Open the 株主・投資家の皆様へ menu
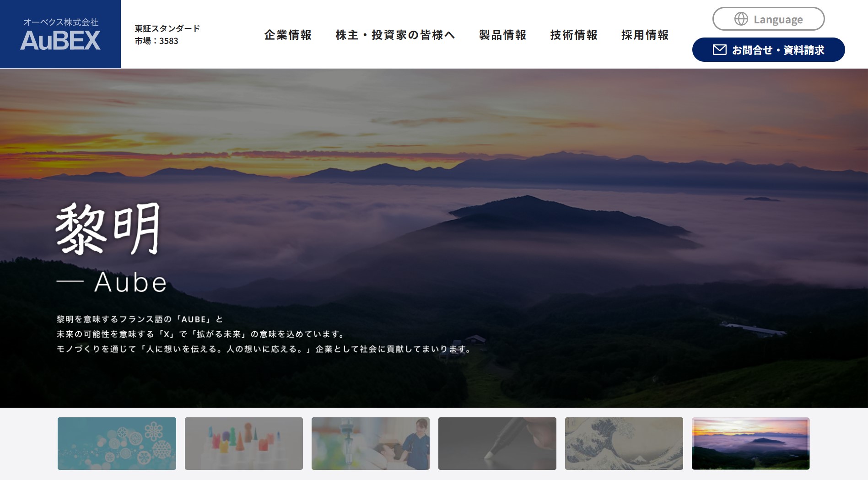Image resolution: width=868 pixels, height=480 pixels. pyautogui.click(x=395, y=35)
